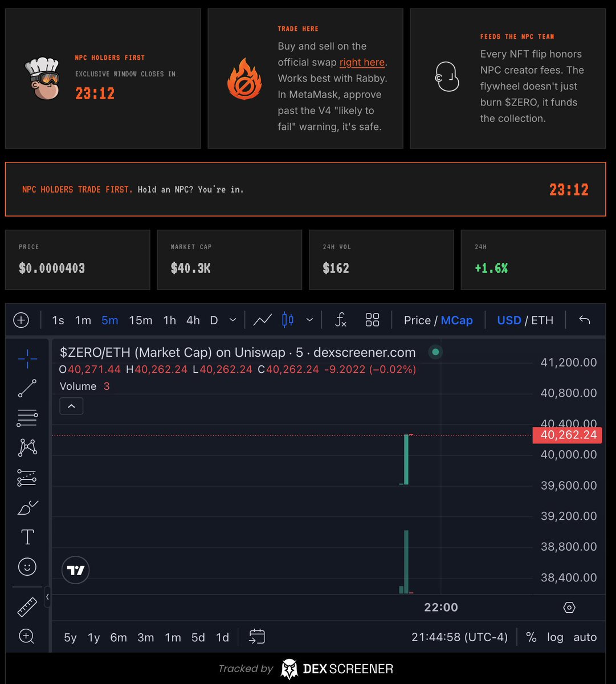This screenshot has width=616, height=684.
Task: Click the undo arrow icon
Action: click(x=584, y=320)
